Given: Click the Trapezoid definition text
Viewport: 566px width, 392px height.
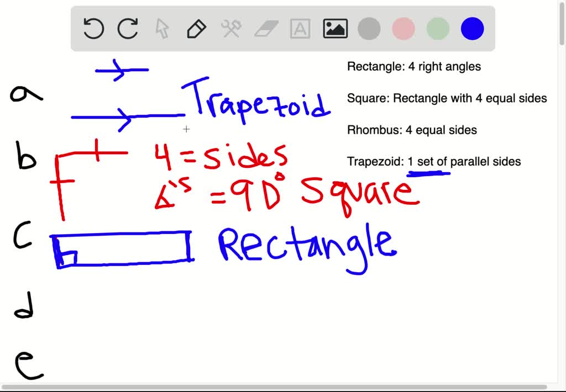Looking at the screenshot, I should click(433, 161).
